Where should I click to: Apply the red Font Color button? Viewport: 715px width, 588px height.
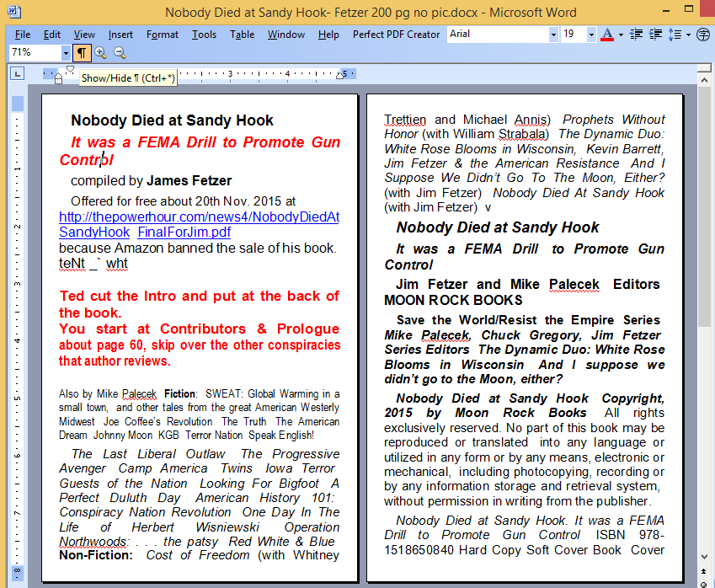(x=607, y=35)
